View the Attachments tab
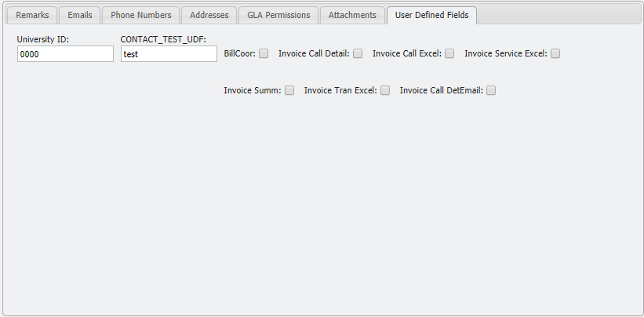Screen dimensions: 644x317 pyautogui.click(x=352, y=15)
